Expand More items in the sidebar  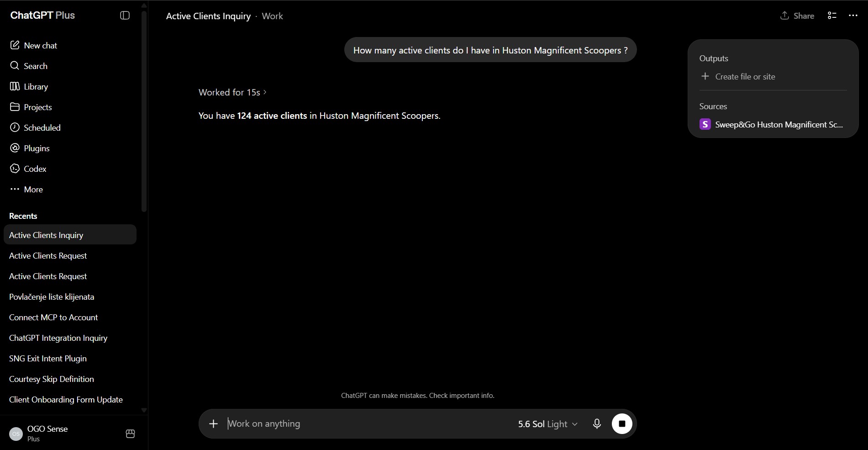[x=26, y=189]
